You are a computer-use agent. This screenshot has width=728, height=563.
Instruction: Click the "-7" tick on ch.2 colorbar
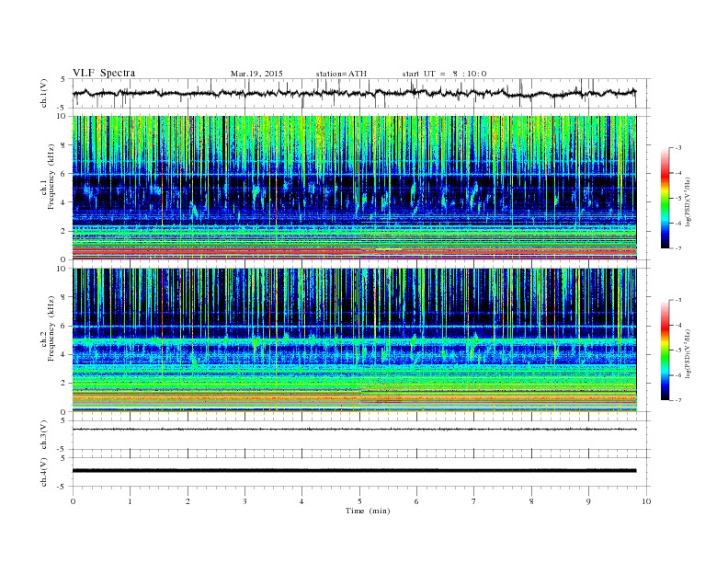[x=678, y=400]
